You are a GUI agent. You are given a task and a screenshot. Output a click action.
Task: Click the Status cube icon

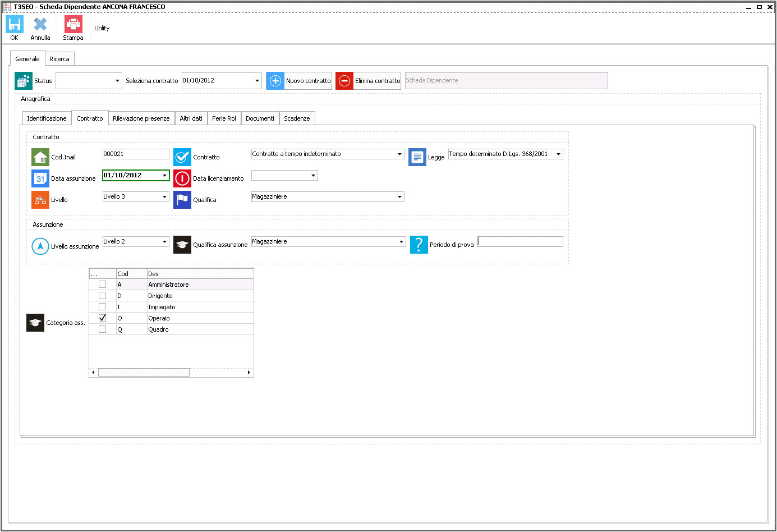tap(24, 81)
